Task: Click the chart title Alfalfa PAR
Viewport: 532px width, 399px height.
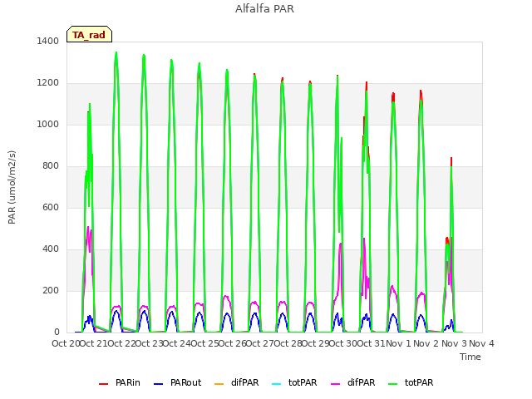Action: point(264,8)
